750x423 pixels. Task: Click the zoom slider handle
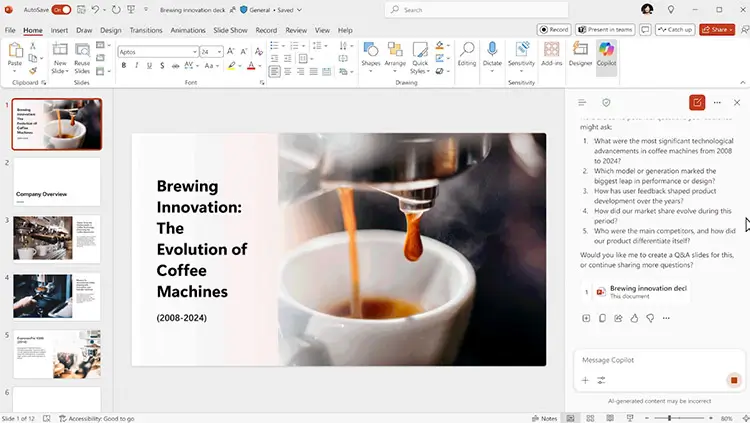point(669,418)
